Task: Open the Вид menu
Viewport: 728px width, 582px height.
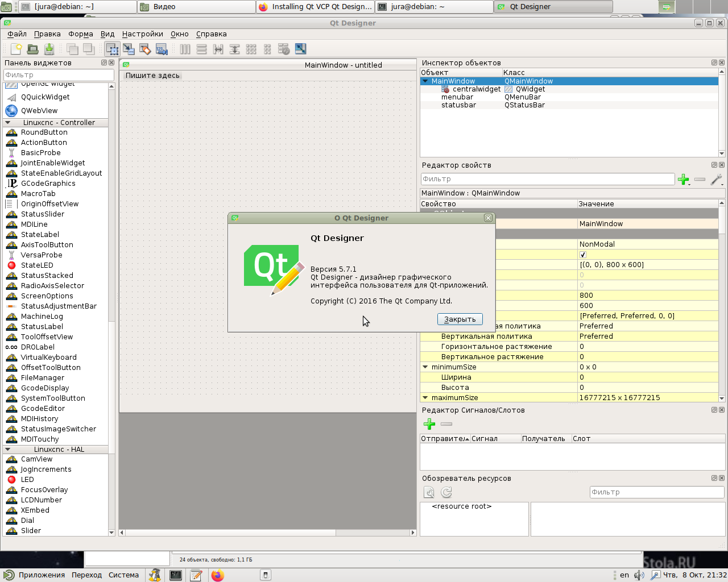Action: coord(107,34)
